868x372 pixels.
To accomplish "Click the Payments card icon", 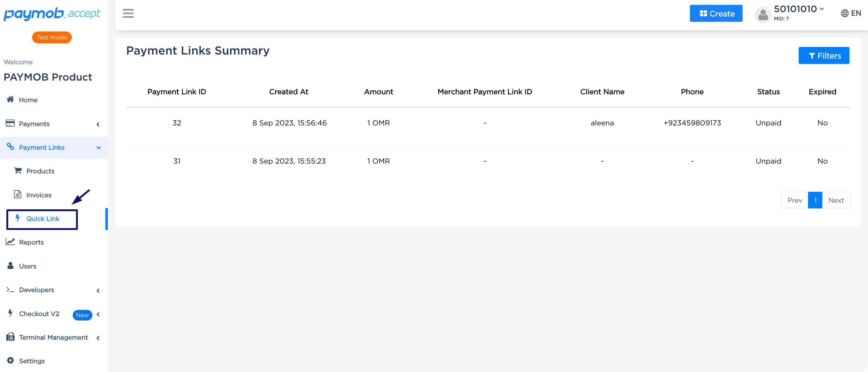I will tap(10, 123).
